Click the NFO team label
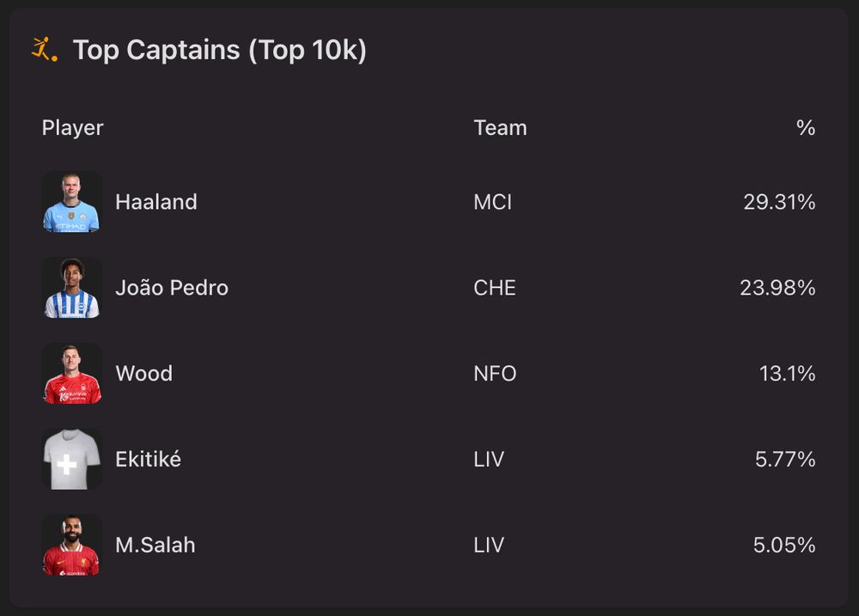The width and height of the screenshot is (859, 616). [495, 374]
